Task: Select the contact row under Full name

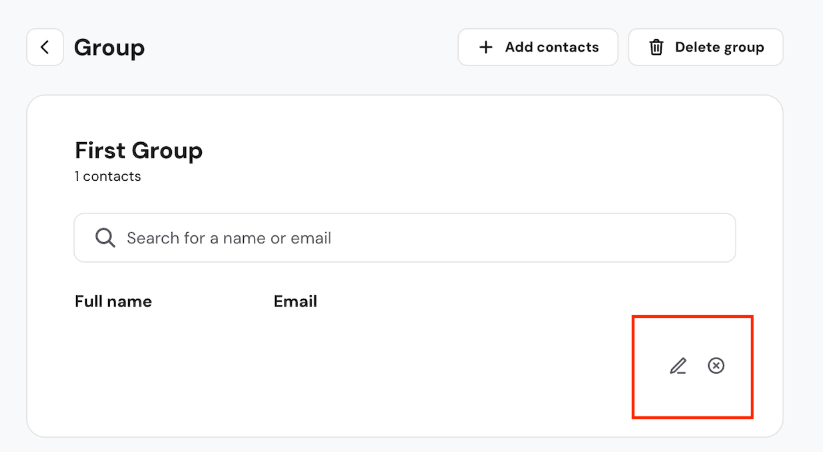Action: click(x=150, y=366)
